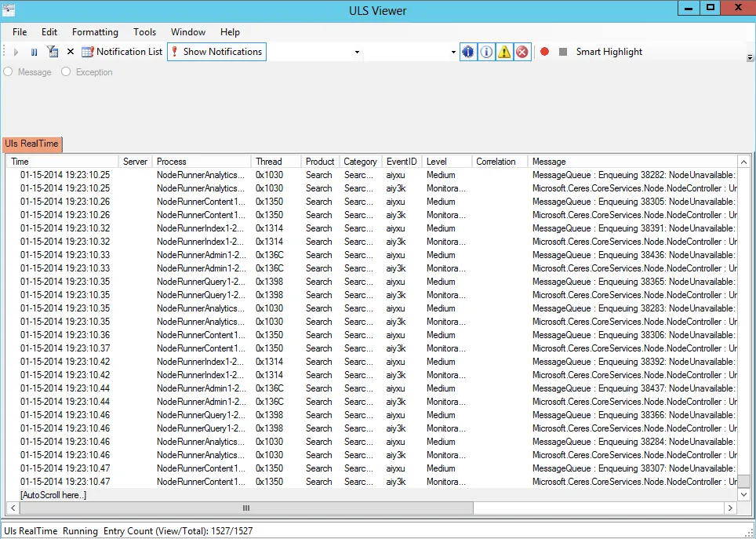Expand the first toolbar combo box

(x=357, y=52)
